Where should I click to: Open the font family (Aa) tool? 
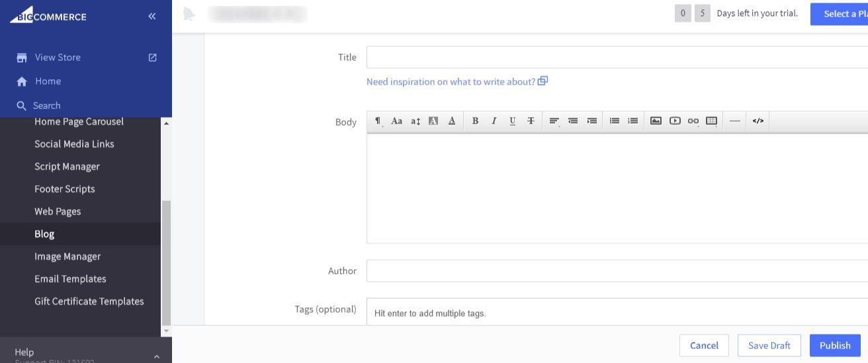(396, 121)
